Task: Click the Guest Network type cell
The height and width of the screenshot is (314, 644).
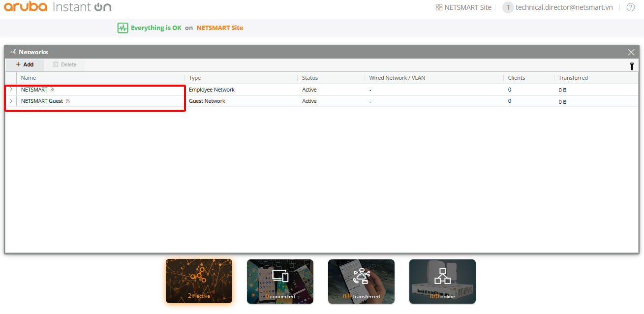Action: point(207,101)
